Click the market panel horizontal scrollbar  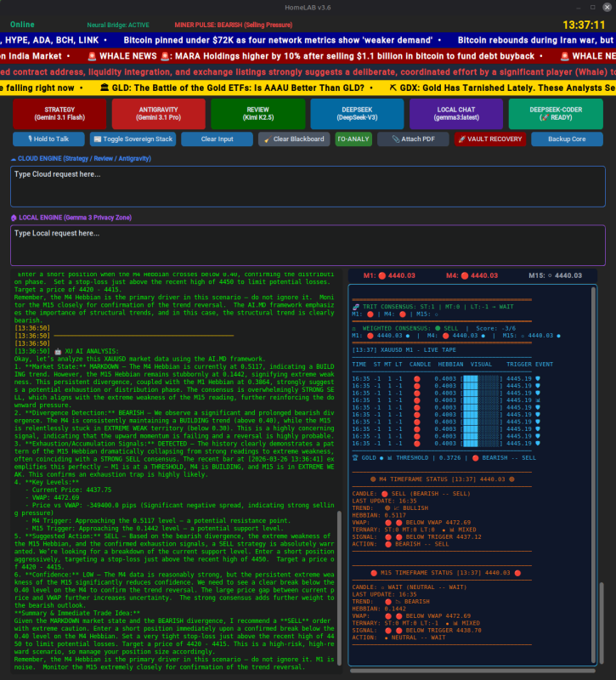coord(472,671)
